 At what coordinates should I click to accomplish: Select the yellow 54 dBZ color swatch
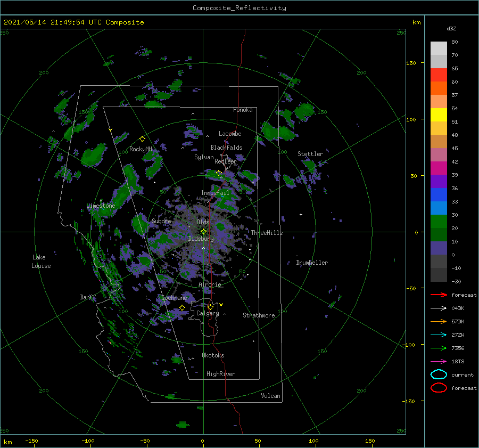point(439,115)
